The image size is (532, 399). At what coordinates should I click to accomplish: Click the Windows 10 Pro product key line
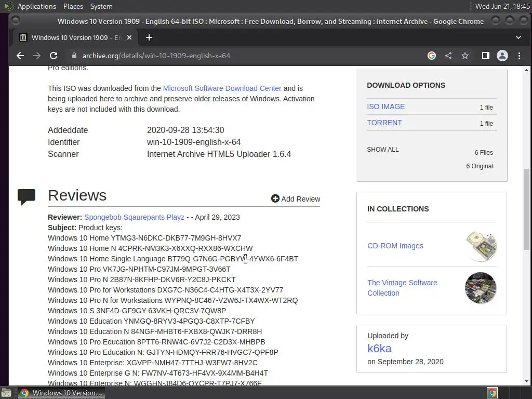point(139,269)
